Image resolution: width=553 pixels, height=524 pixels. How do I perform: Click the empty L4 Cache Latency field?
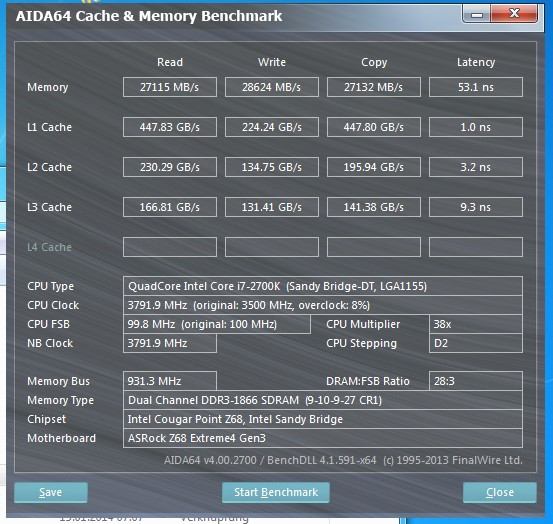(476, 247)
